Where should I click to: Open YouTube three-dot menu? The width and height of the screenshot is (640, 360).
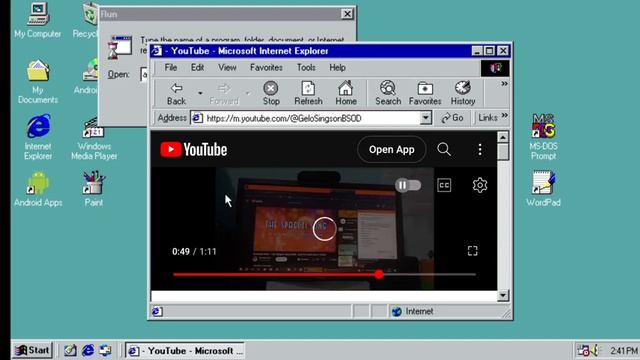coord(480,149)
